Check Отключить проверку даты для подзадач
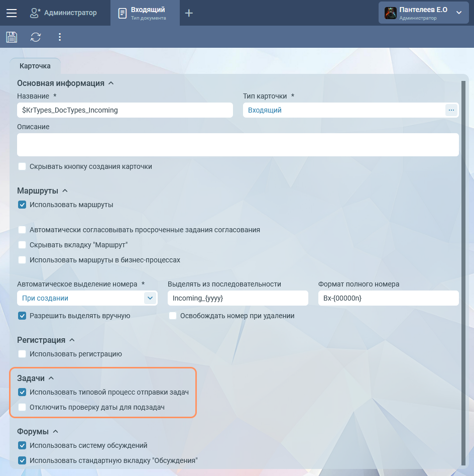This screenshot has height=476, width=474. pyautogui.click(x=22, y=407)
